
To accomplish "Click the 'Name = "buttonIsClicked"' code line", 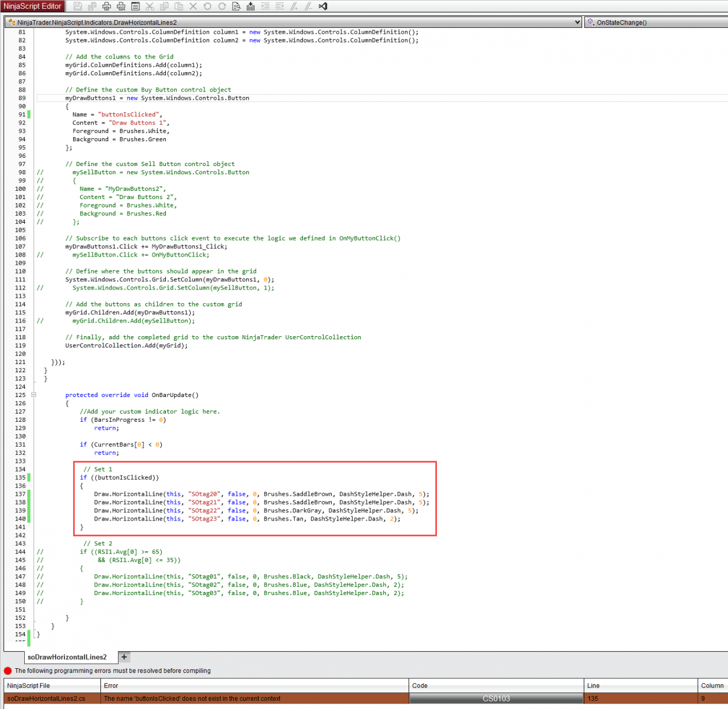I will pyautogui.click(x=117, y=115).
